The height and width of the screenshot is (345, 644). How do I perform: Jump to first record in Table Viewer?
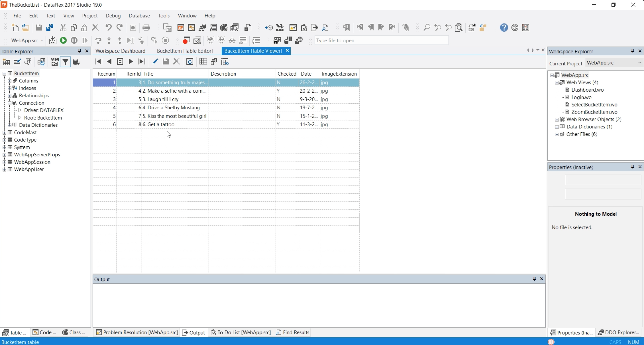pos(98,62)
